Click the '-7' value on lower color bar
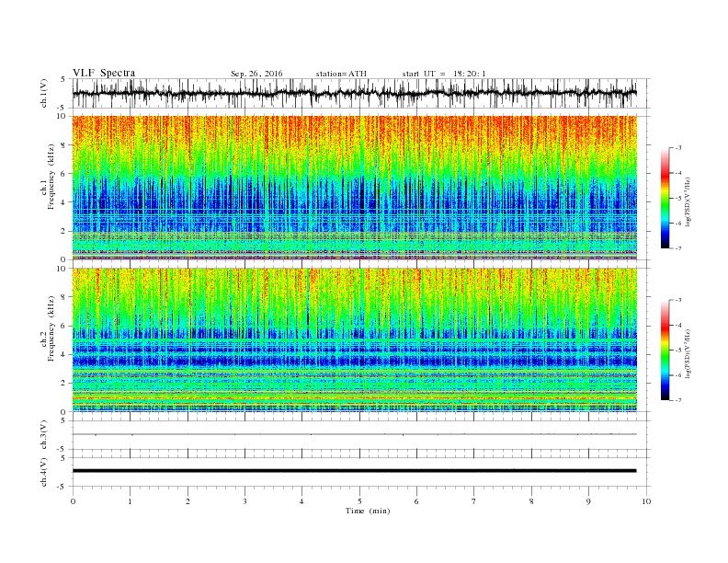The width and height of the screenshot is (728, 563). point(677,400)
